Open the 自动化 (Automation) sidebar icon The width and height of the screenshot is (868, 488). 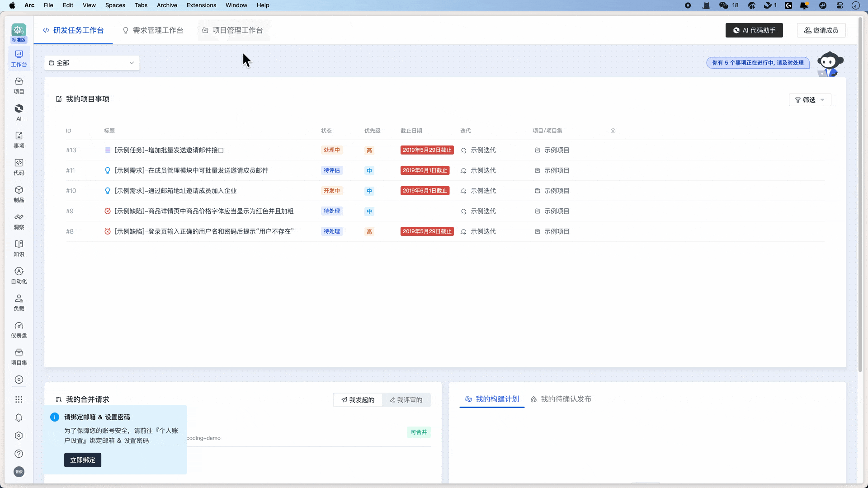(x=19, y=275)
